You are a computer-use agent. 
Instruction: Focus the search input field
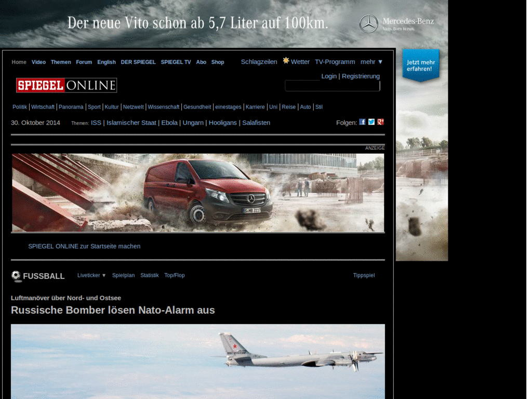(332, 86)
